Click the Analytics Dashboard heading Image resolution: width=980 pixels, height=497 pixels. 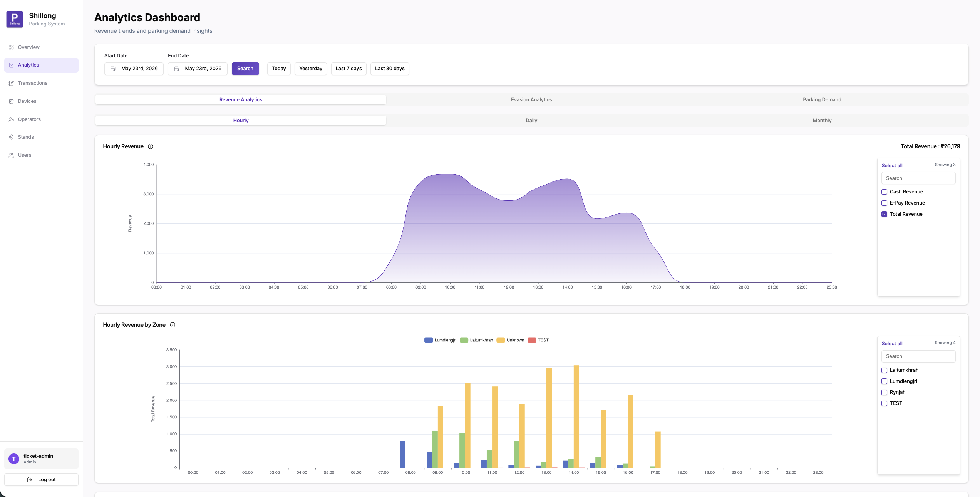coord(147,17)
